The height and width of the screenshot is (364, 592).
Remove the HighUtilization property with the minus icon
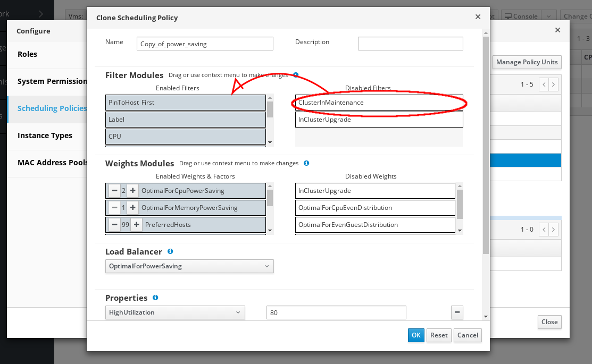(457, 312)
